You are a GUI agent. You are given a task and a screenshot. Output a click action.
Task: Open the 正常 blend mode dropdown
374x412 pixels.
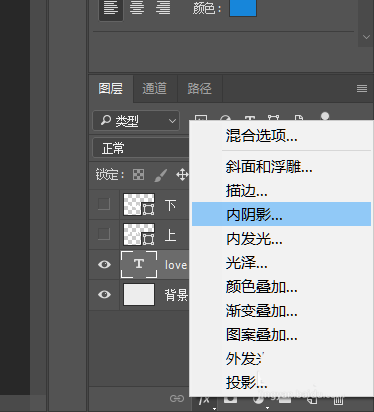[141, 148]
